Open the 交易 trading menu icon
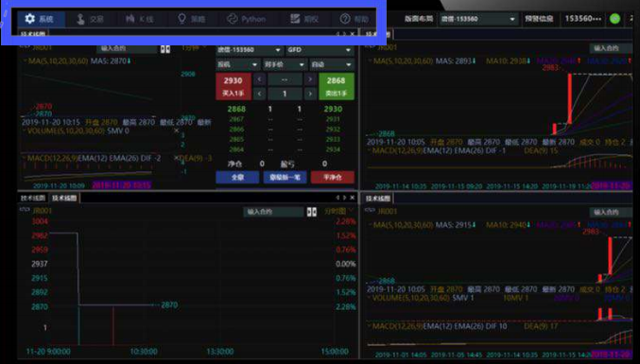 [90, 19]
